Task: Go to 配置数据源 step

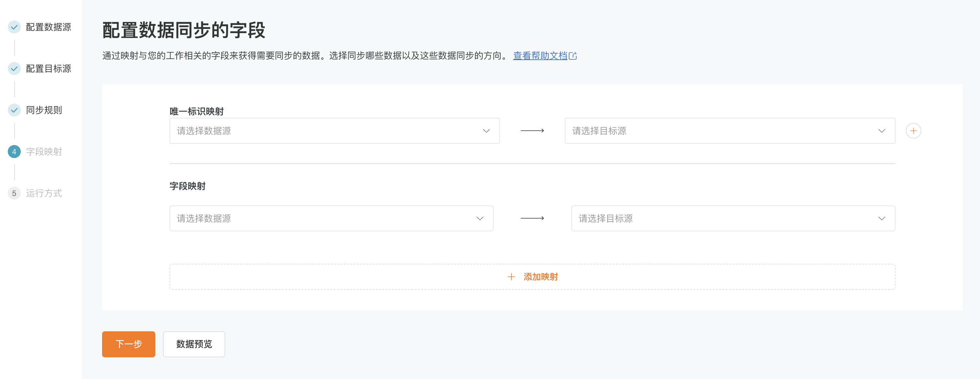Action: click(48, 27)
